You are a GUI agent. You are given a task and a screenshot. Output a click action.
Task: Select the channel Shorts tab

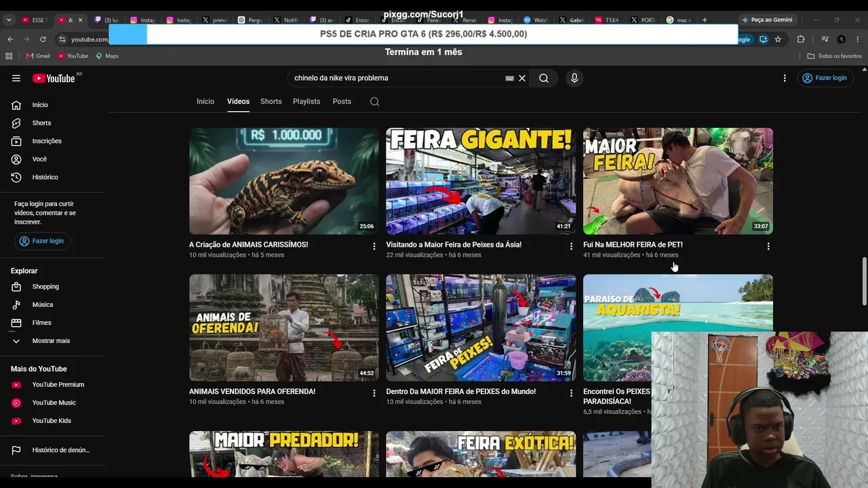(x=271, y=102)
